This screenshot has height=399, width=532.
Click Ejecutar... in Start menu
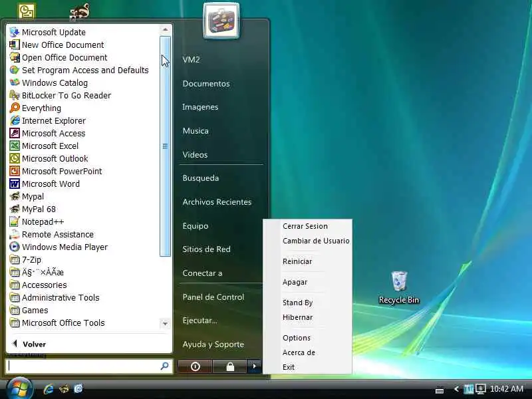tap(200, 321)
